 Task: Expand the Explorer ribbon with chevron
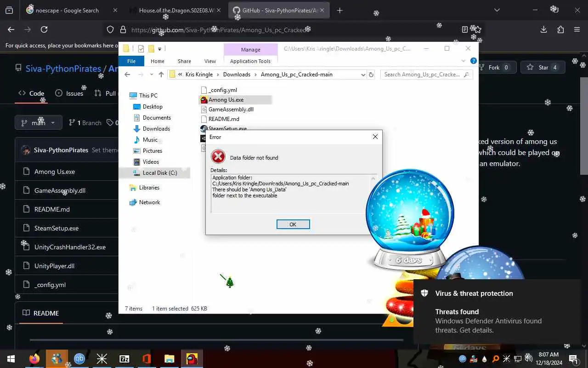[463, 61]
